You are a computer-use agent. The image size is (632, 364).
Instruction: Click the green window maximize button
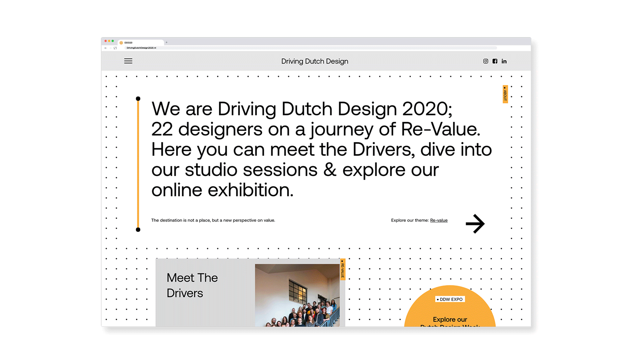[113, 41]
